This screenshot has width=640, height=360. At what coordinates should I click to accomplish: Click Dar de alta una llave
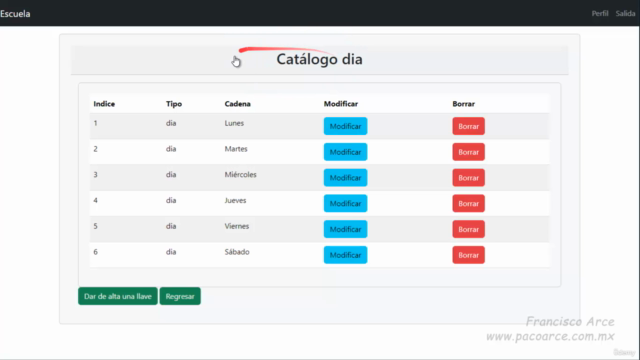(118, 296)
